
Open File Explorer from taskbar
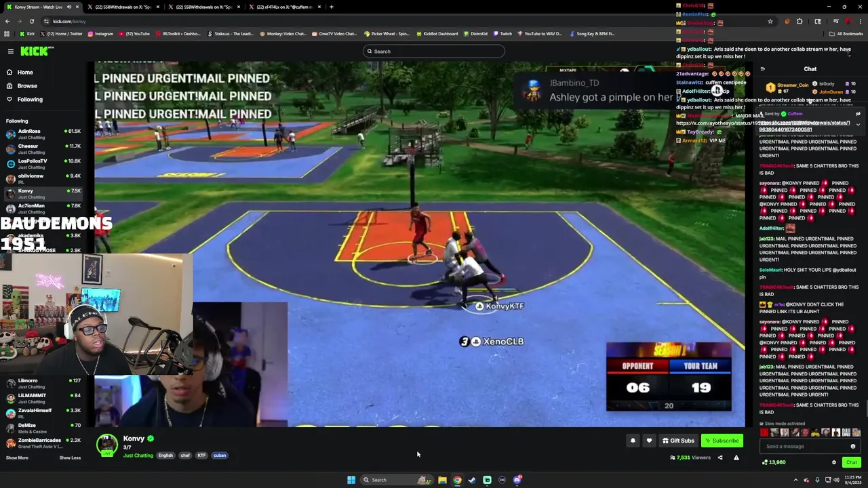click(x=442, y=480)
